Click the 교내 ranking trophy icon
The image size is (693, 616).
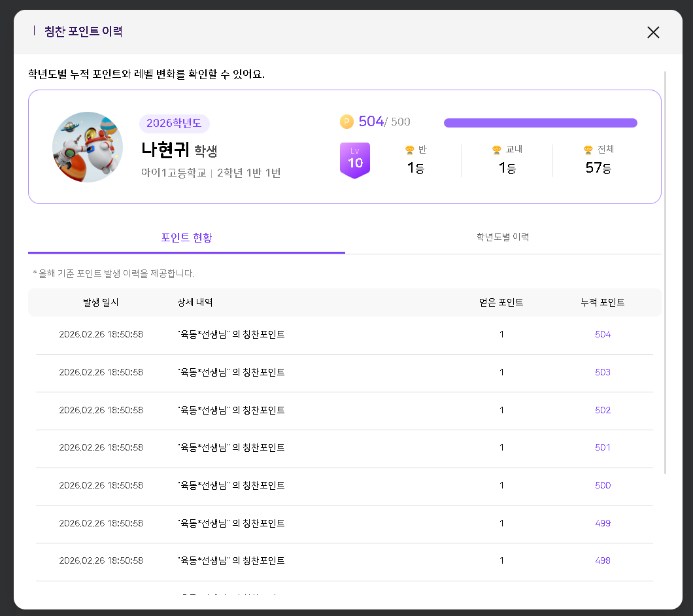pyautogui.click(x=497, y=150)
